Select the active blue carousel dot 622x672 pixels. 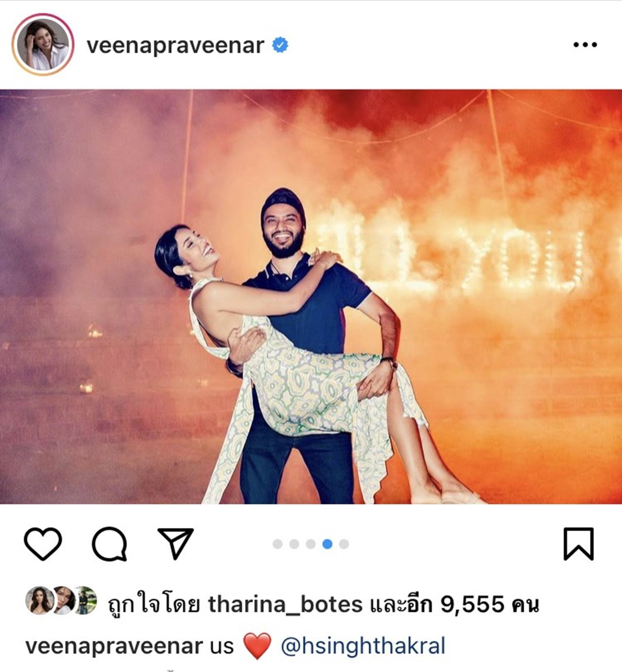point(327,544)
